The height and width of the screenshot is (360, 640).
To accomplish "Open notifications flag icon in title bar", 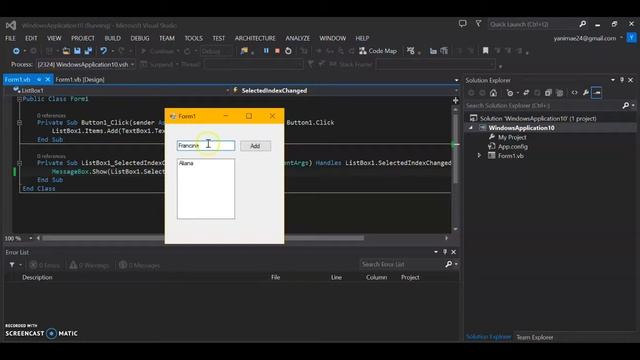I will (x=478, y=24).
